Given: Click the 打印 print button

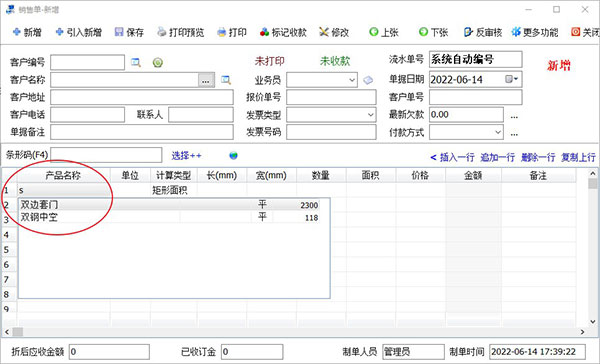Looking at the screenshot, I should [232, 33].
